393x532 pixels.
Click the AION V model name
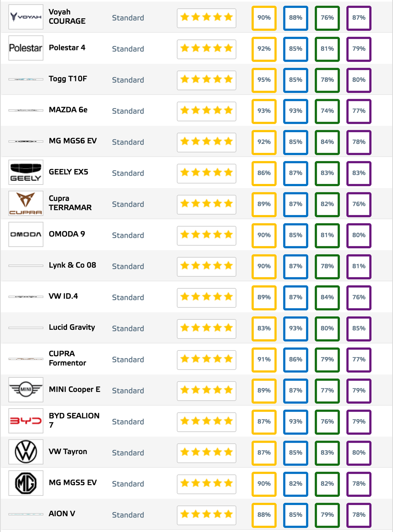tap(62, 514)
